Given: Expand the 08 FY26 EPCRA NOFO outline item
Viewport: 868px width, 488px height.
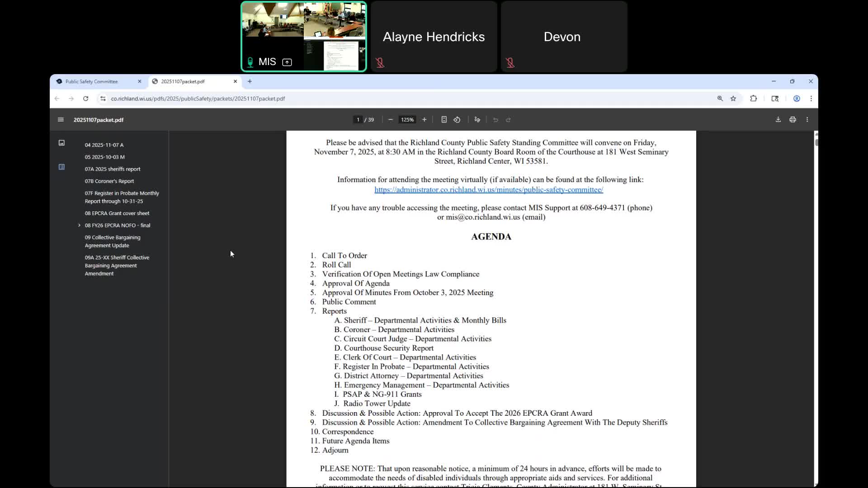Looking at the screenshot, I should [x=79, y=225].
